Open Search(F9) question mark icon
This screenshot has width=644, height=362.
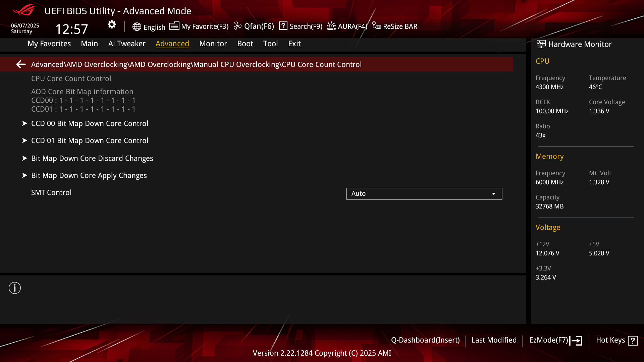pos(283,26)
